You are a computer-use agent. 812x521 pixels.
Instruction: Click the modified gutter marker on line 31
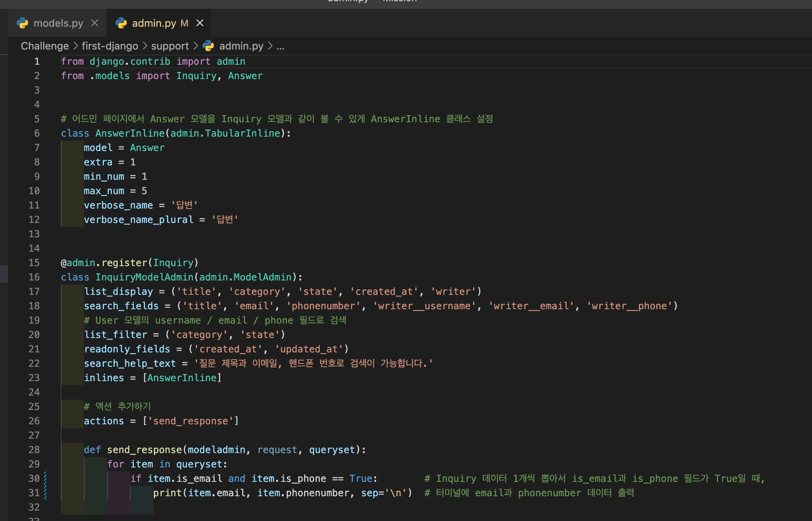click(45, 493)
